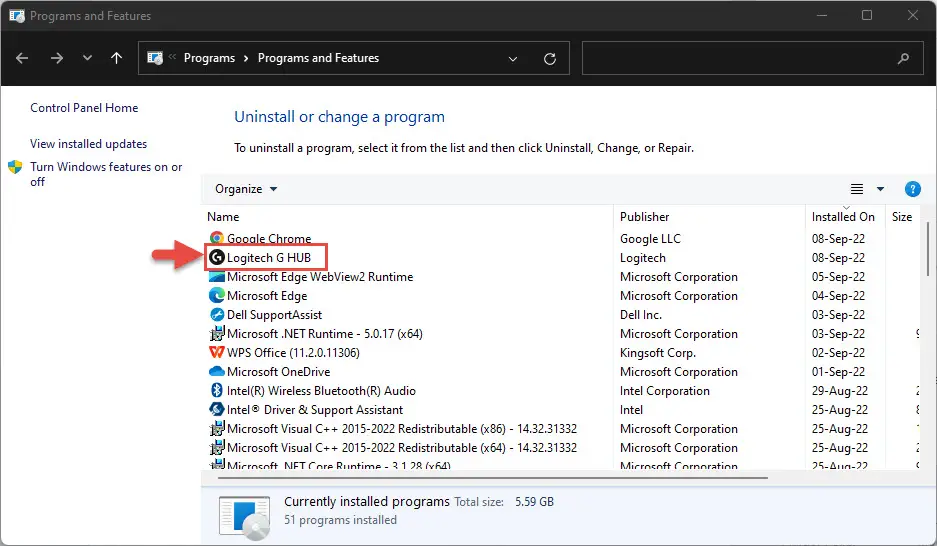This screenshot has height=546, width=937.
Task: Refresh the Programs and Features list
Action: tap(550, 59)
